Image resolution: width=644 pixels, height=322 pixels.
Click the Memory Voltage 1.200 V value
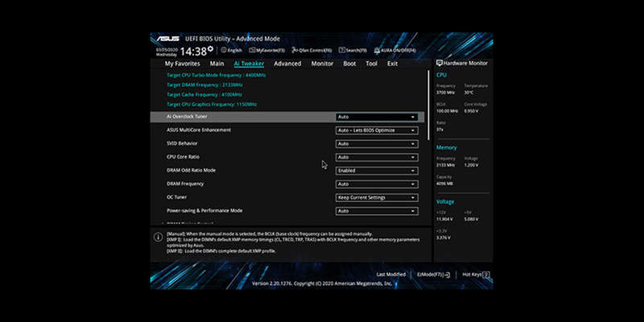[x=471, y=165]
